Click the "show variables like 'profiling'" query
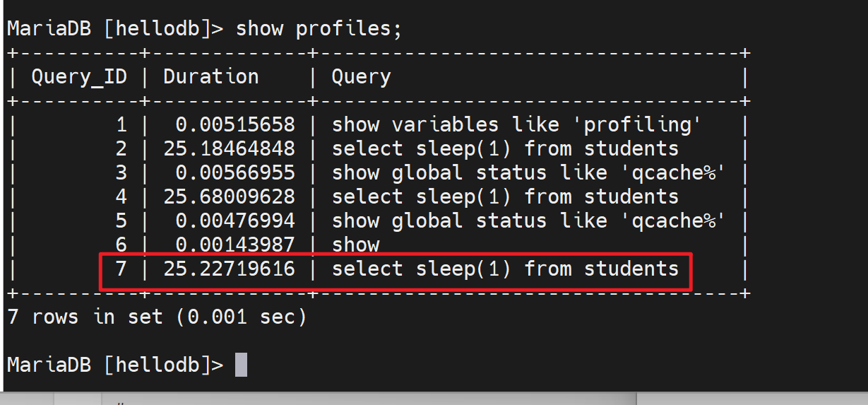Viewport: 868px width, 405px height. (516, 125)
